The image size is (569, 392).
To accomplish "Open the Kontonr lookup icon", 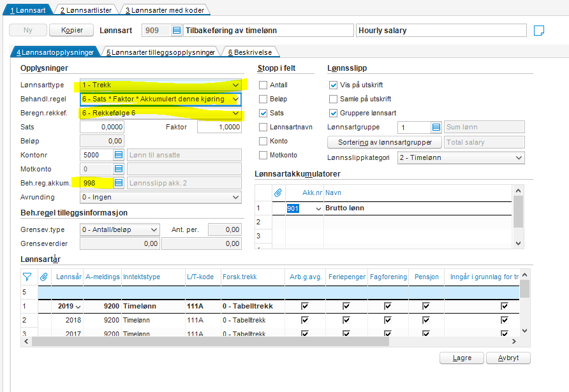I will (119, 155).
